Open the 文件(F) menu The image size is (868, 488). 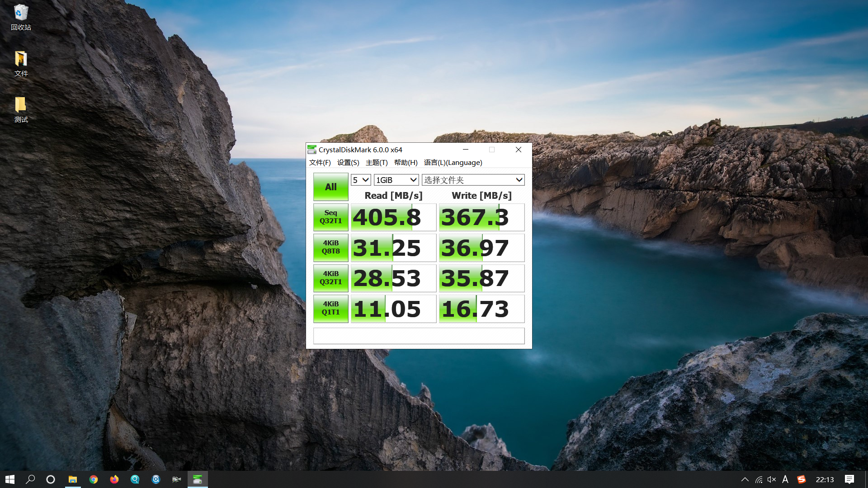tap(320, 163)
